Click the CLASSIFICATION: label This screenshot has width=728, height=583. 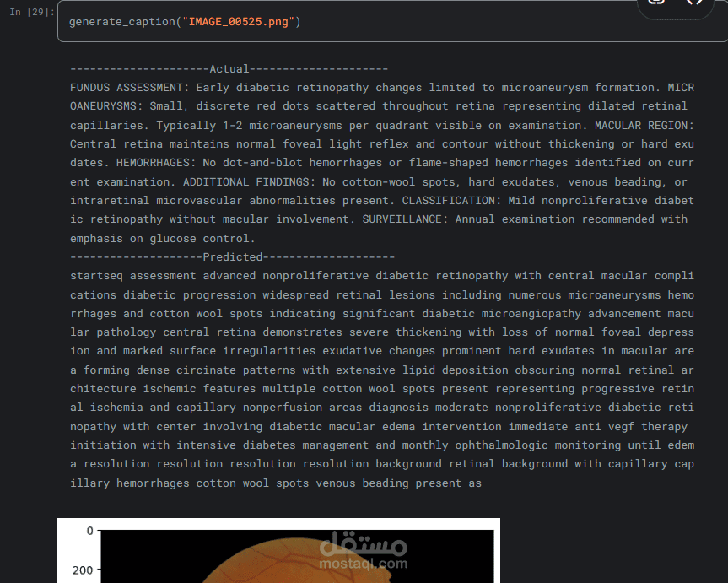tap(451, 200)
